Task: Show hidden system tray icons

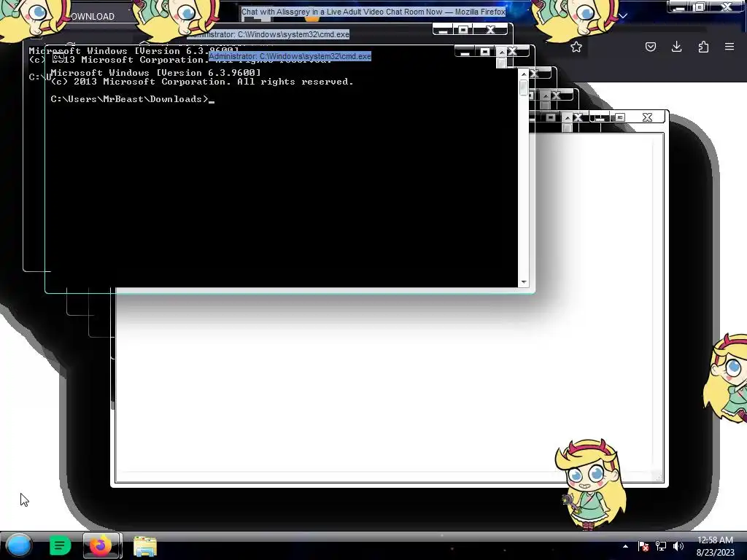Action: click(625, 546)
